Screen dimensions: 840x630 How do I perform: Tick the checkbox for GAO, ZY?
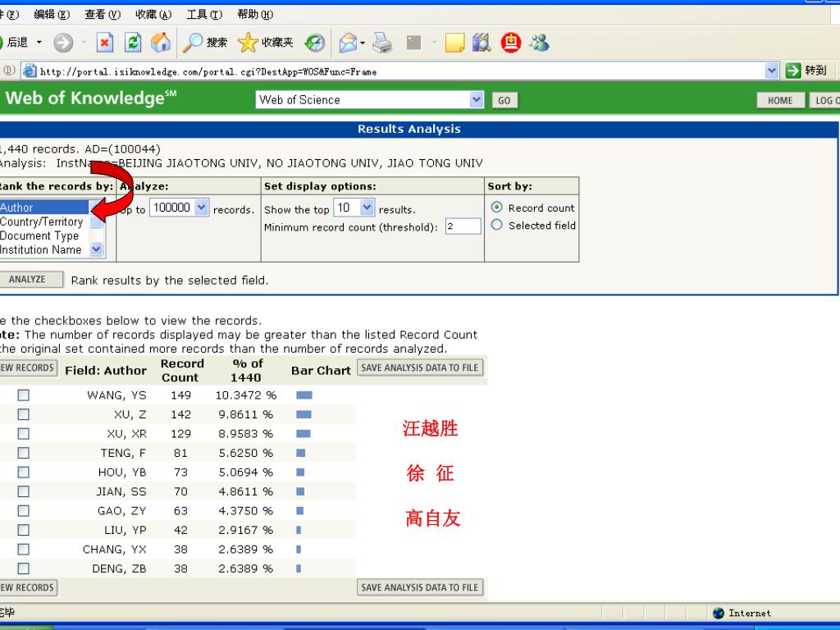point(24,511)
